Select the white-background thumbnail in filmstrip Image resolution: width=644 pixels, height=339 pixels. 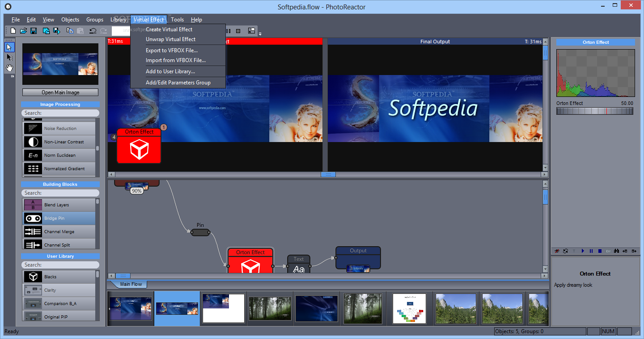224,308
